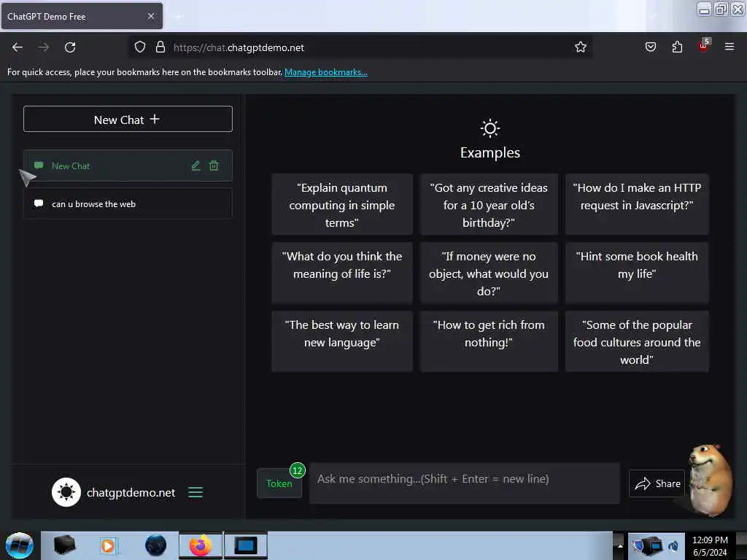Open the Firefox application menu

coord(729,47)
